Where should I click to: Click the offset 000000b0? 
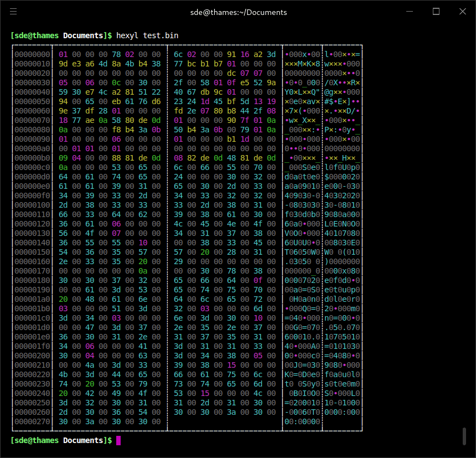[32, 158]
